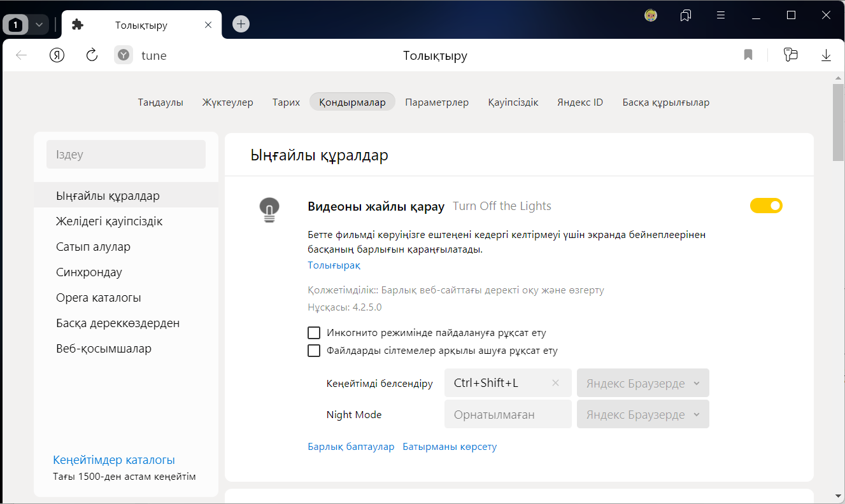Open the downloads arrow icon
The image size is (845, 504).
point(826,55)
